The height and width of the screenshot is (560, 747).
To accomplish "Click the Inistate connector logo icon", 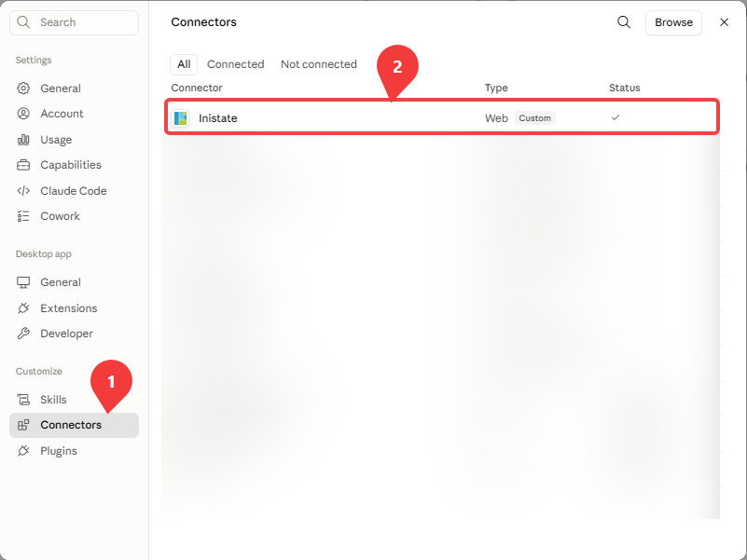I will click(x=181, y=118).
